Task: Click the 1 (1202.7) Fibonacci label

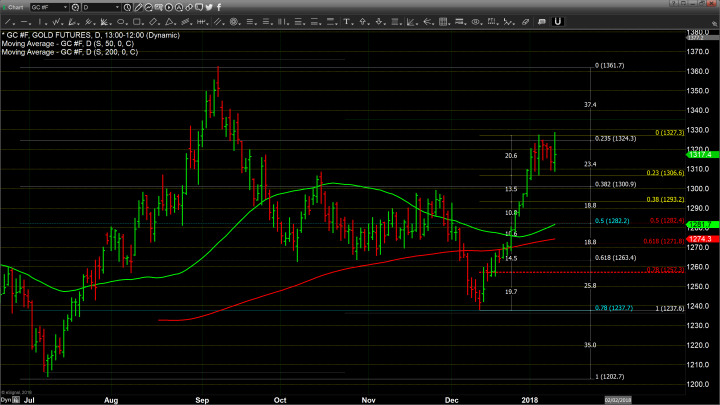Action: click(609, 377)
